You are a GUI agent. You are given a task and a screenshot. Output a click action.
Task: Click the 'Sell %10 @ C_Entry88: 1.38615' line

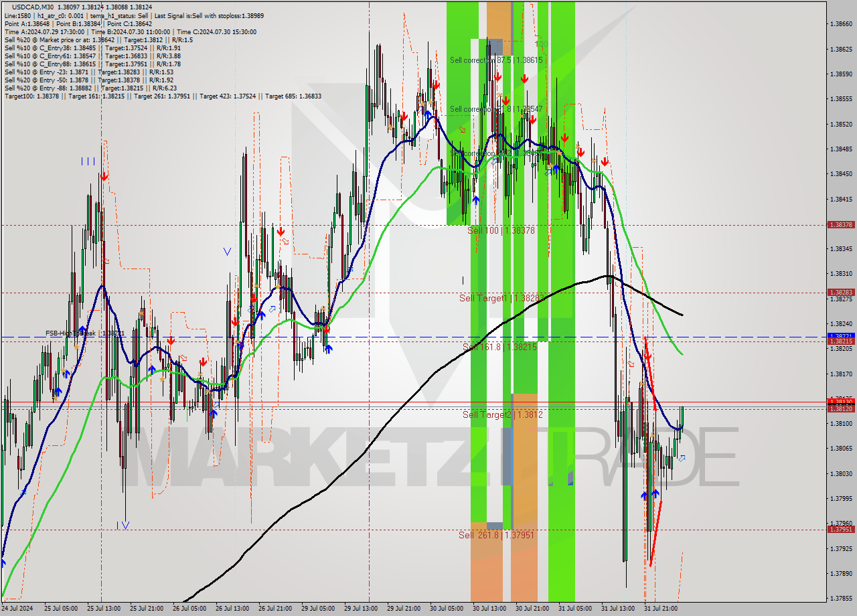point(92,64)
